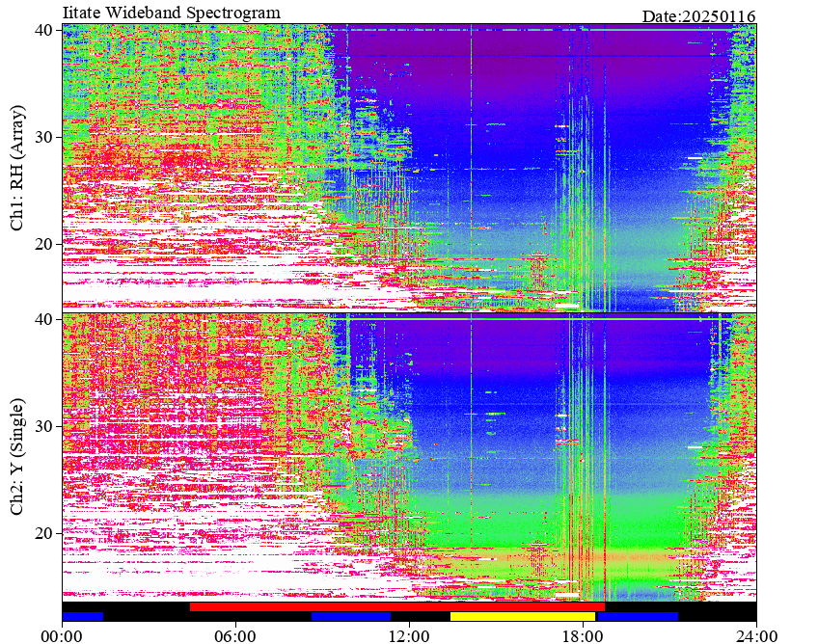Screen dimensions: 818x644
Task: Click the 12:00 time axis label
Action: tap(410, 636)
